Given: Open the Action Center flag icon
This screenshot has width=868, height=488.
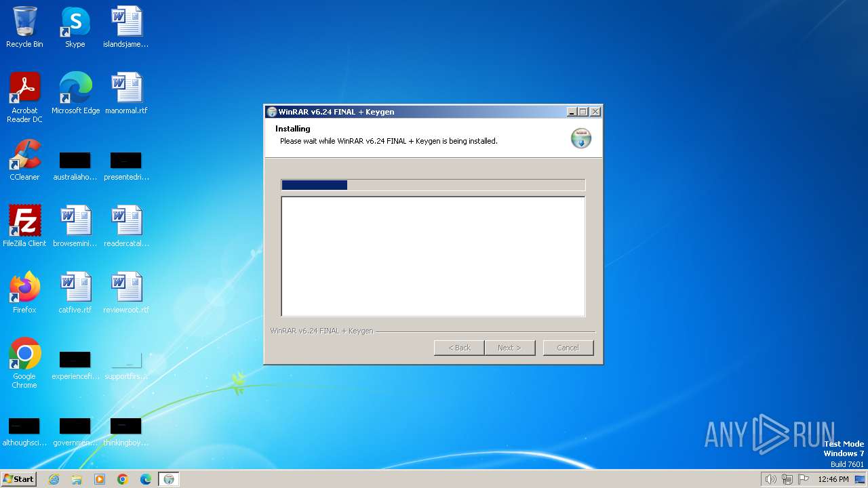Looking at the screenshot, I should click(804, 479).
